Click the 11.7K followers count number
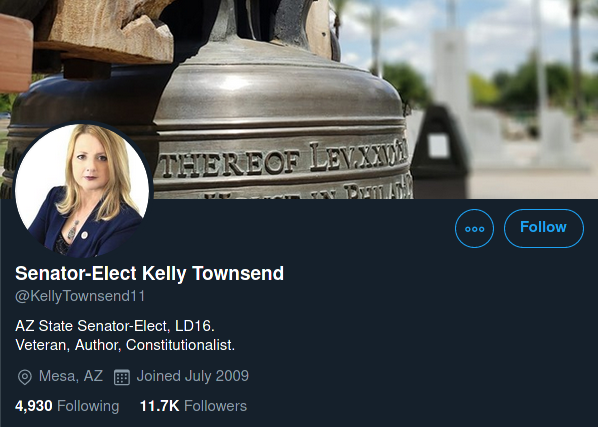 pyautogui.click(x=159, y=406)
